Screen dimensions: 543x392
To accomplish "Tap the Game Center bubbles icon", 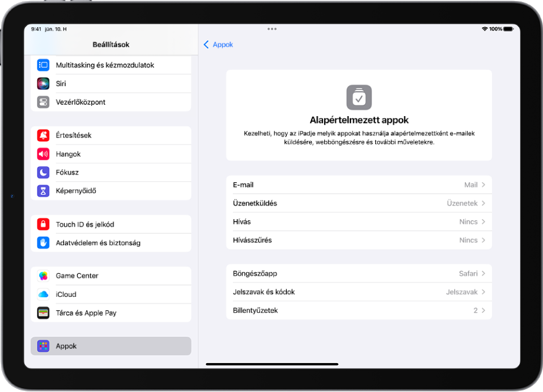I will 43,276.
